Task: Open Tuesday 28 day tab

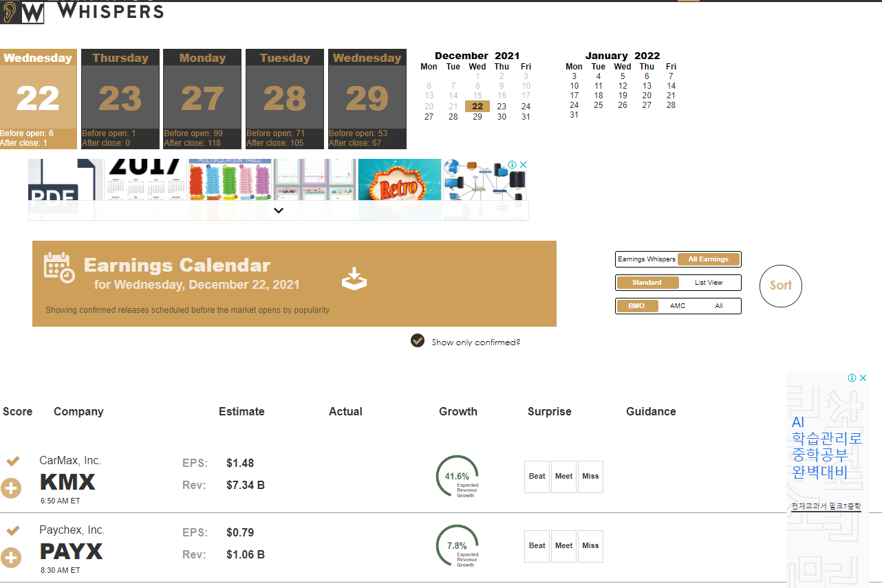Action: (285, 98)
